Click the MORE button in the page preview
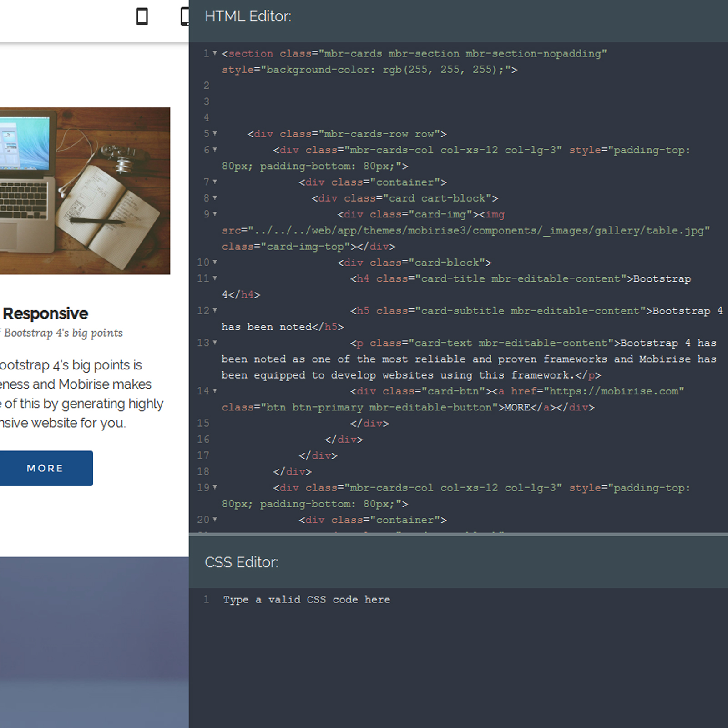This screenshot has width=728, height=728. pyautogui.click(x=45, y=468)
